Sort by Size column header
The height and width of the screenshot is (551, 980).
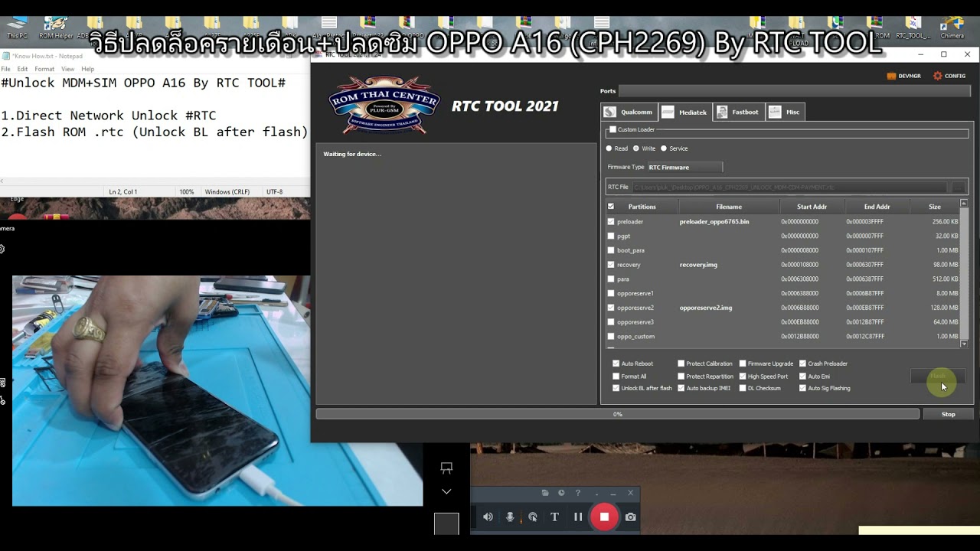[935, 207]
